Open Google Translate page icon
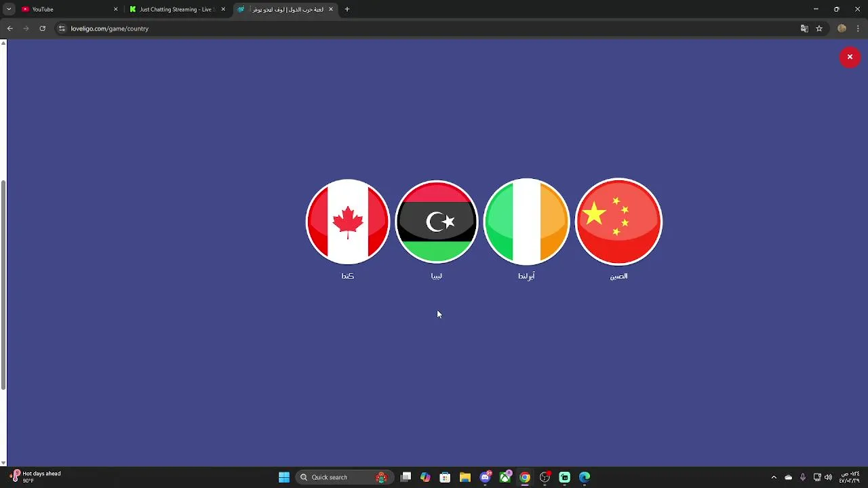868x488 pixels. click(804, 28)
